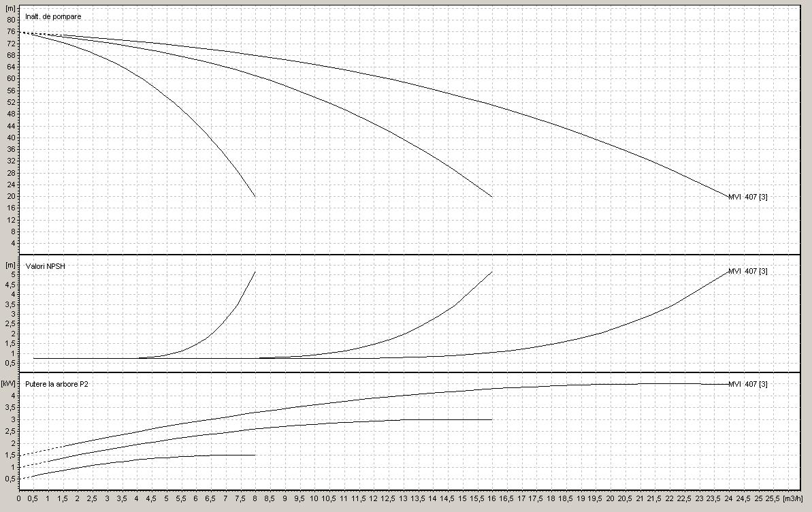This screenshot has width=812, height=512.
Task: Click the 16 tick on the flow axis
Action: point(491,498)
